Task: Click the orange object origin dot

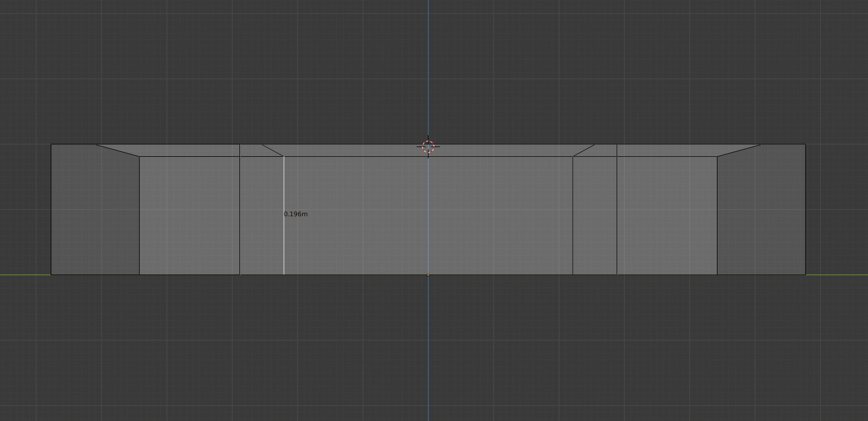Action: [428, 275]
